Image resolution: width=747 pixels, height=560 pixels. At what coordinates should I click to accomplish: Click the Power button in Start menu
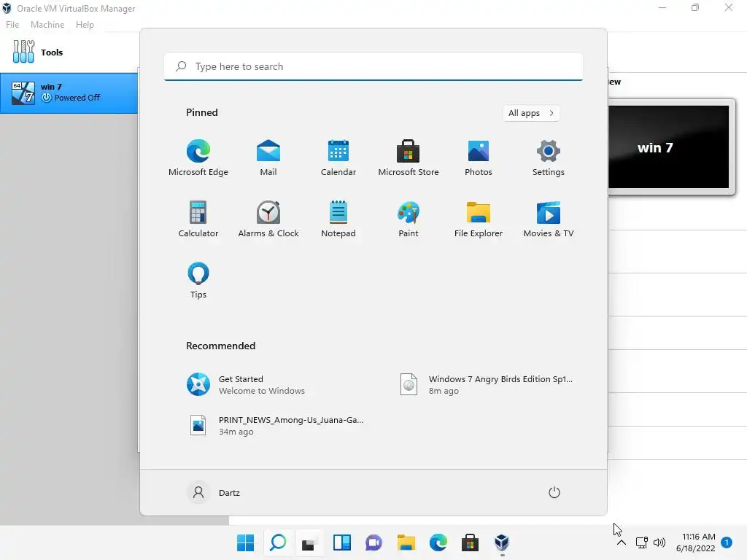554,492
